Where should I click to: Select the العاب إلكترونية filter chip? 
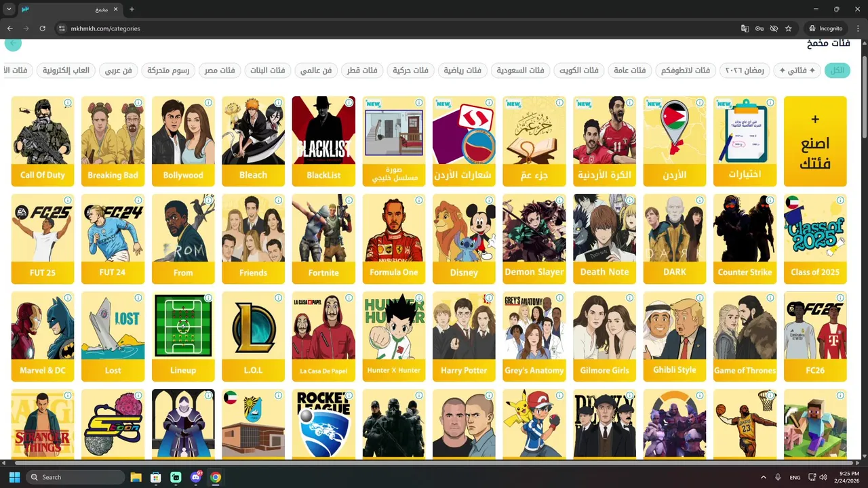coord(66,70)
